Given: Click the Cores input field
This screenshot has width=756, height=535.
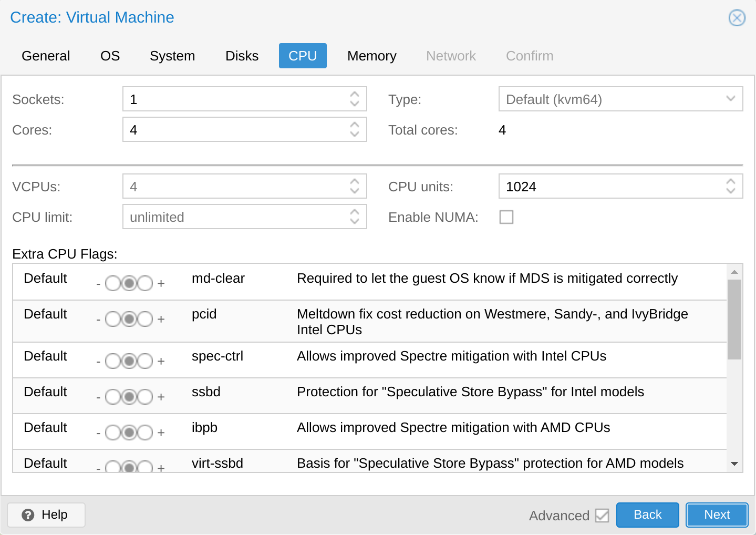Looking at the screenshot, I should tap(234, 130).
